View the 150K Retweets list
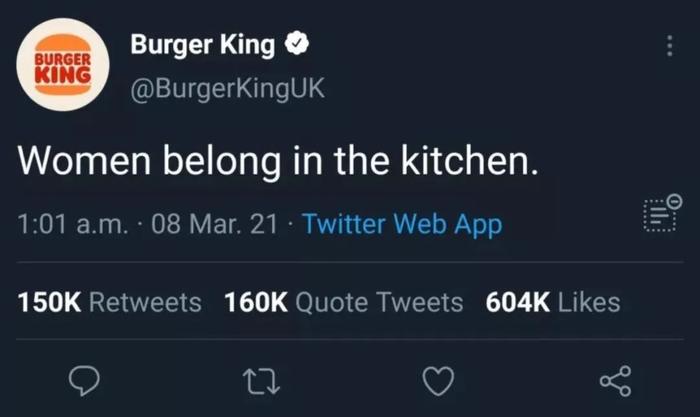 (109, 302)
